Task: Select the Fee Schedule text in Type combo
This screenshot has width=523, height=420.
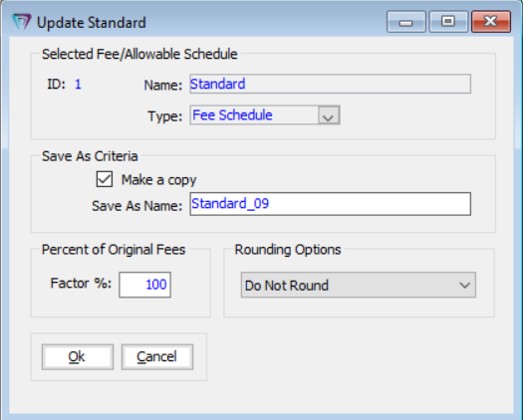Action: pos(232,115)
